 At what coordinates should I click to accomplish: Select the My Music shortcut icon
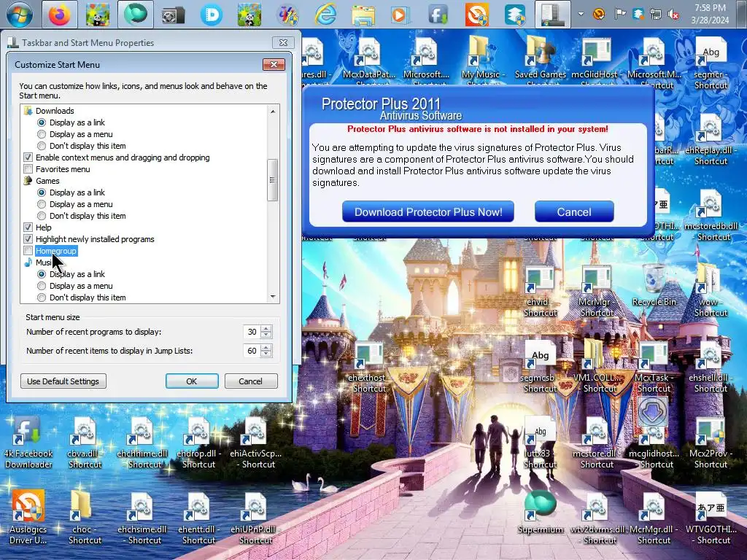coord(483,58)
